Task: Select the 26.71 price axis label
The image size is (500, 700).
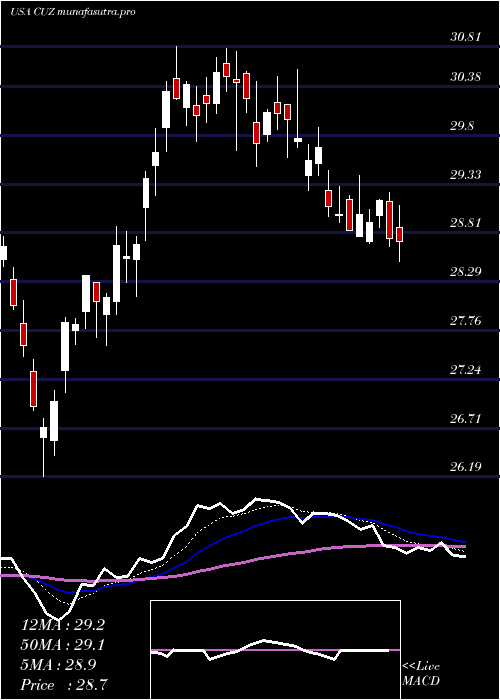Action: point(465,418)
